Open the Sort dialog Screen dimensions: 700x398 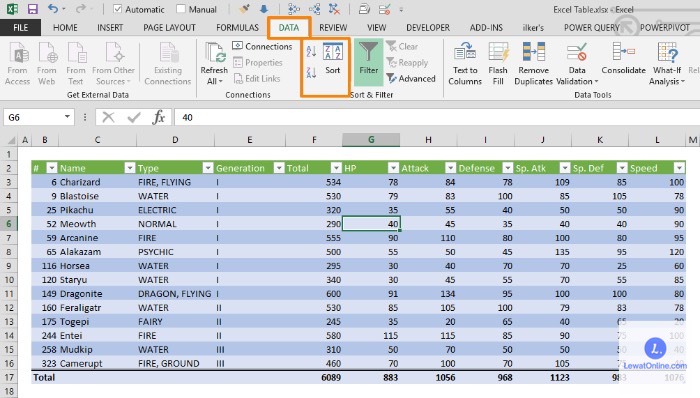333,58
